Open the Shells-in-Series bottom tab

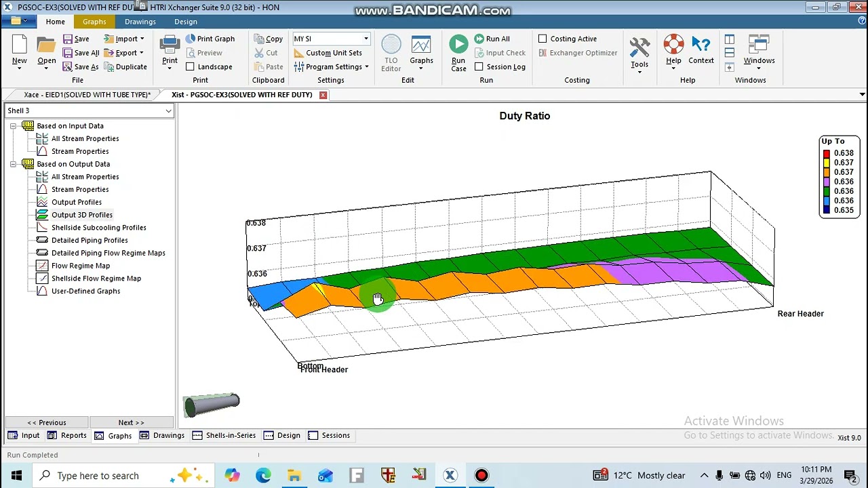click(x=224, y=436)
